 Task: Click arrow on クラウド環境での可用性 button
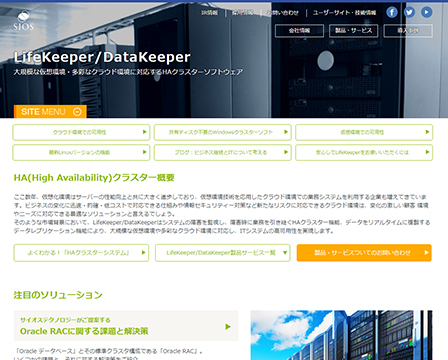[x=144, y=132]
